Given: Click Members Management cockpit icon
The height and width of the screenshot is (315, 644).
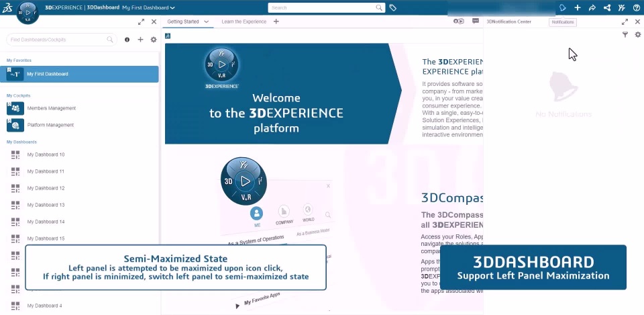Looking at the screenshot, I should (15, 108).
